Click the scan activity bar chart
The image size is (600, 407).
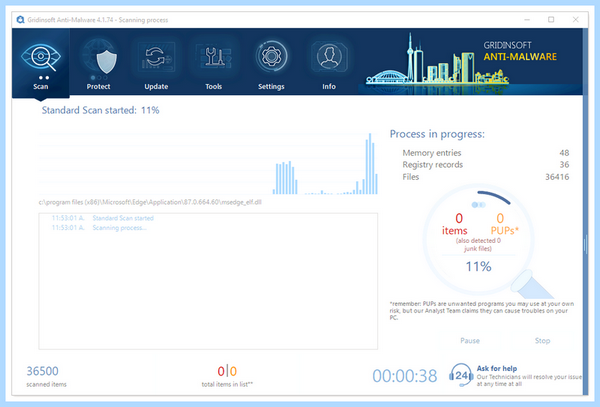(208, 163)
